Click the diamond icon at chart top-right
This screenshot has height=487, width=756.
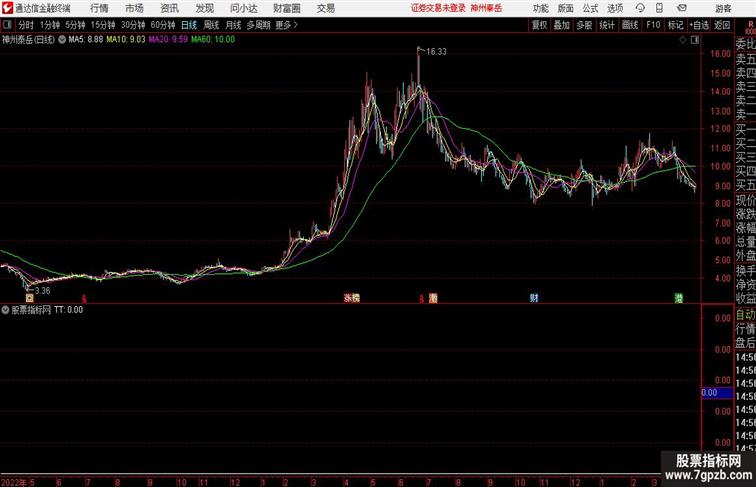click(x=683, y=40)
